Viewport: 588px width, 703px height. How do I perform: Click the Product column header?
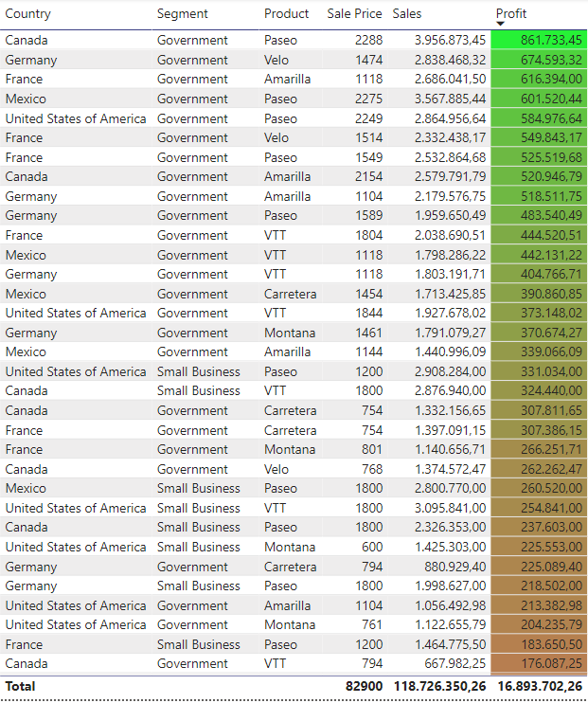point(286,13)
